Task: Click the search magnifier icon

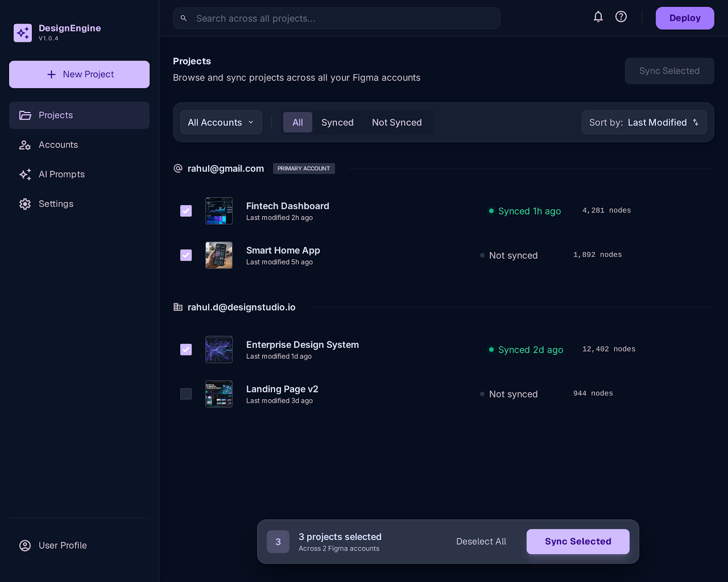Action: [184, 18]
